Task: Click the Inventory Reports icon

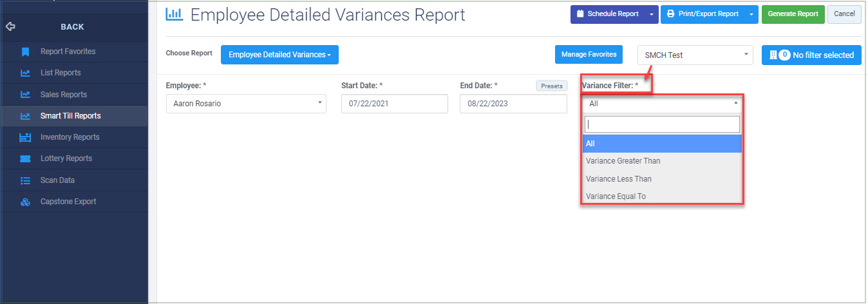Action: pyautogui.click(x=25, y=137)
